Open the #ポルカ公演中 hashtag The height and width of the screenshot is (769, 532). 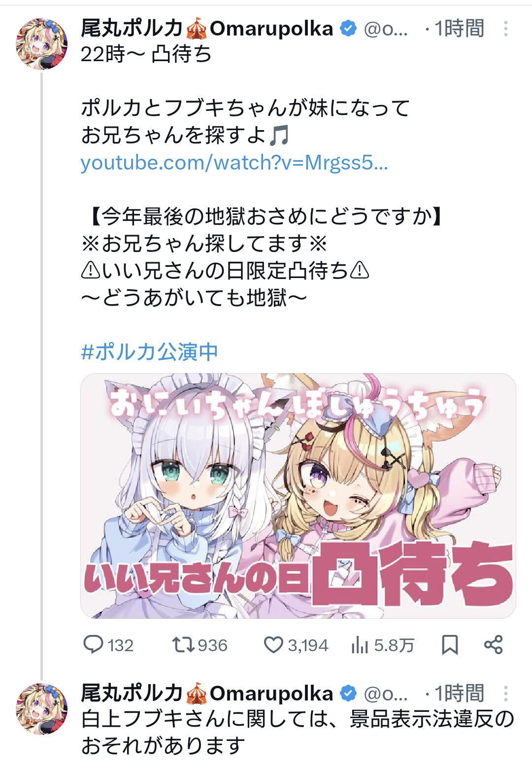(149, 352)
